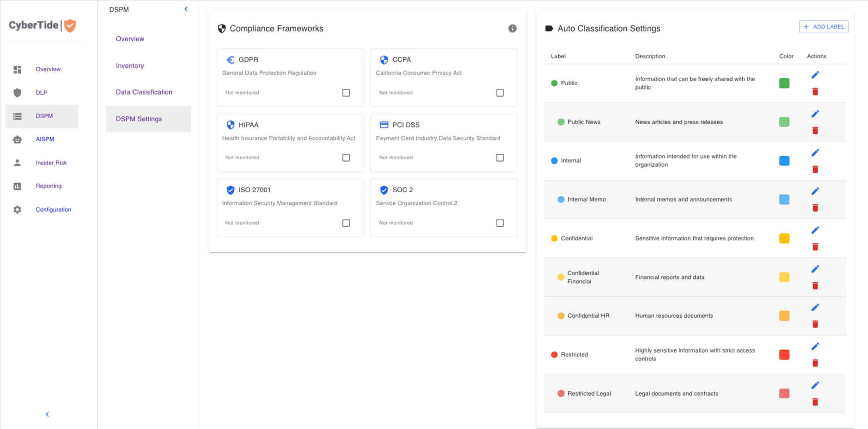Click the Configuration gear icon

17,210
